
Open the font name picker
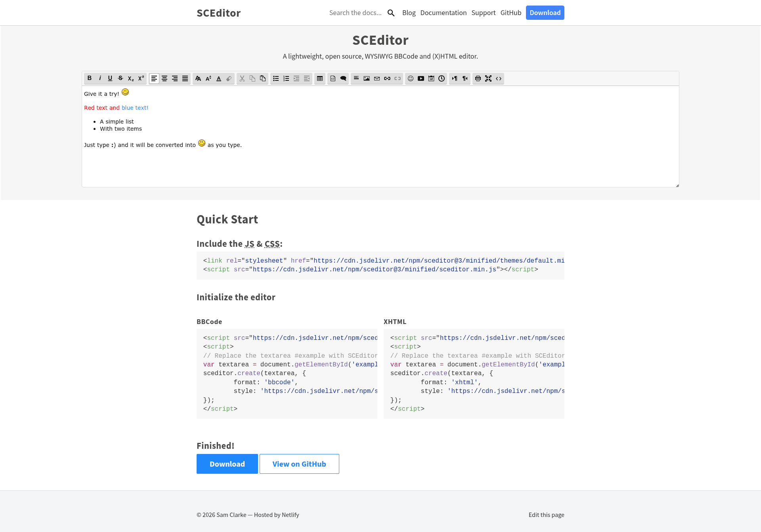(x=198, y=78)
